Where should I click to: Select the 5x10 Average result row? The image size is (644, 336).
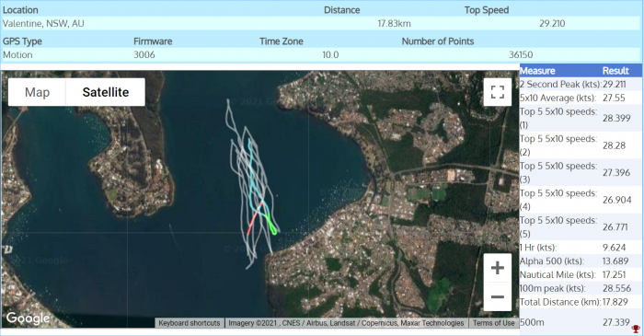tap(580, 98)
